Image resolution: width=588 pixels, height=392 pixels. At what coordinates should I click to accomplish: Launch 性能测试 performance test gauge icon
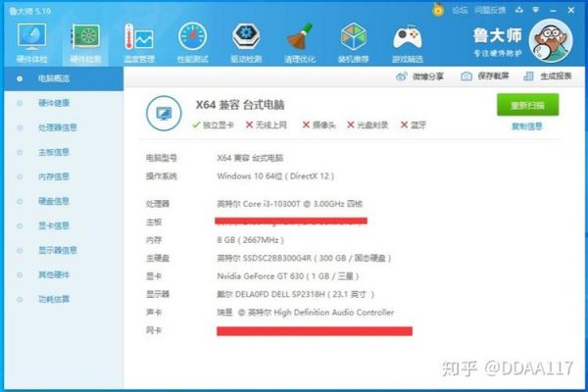tap(192, 37)
